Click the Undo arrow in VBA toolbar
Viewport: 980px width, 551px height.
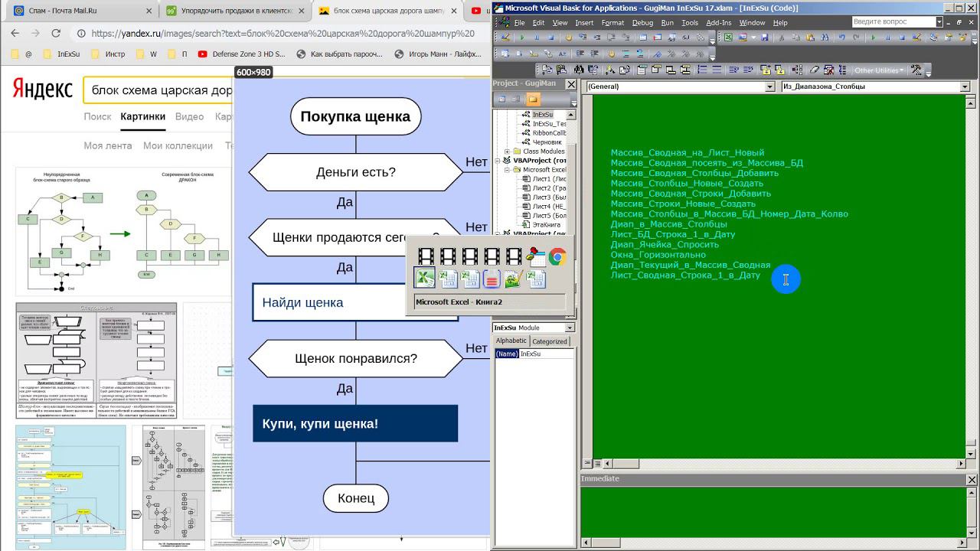point(843,37)
